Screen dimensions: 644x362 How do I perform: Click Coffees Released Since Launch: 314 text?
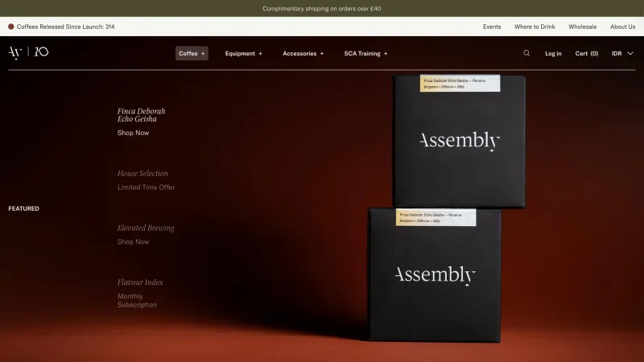[66, 27]
